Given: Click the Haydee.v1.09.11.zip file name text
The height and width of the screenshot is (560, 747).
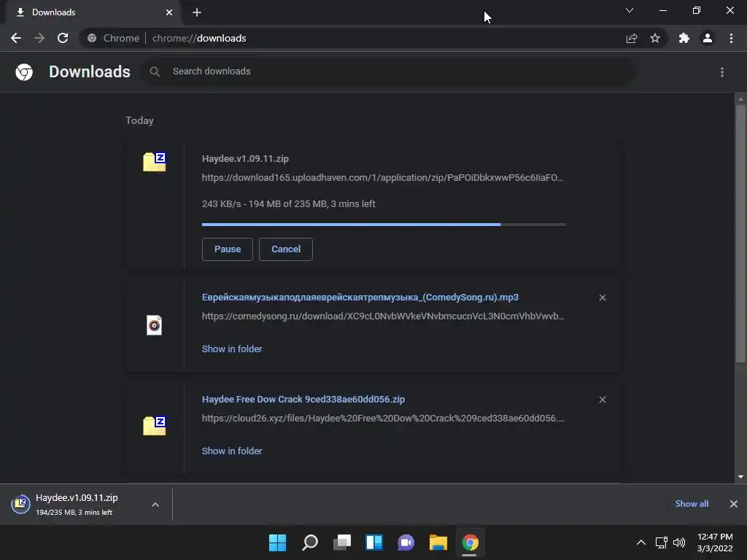Looking at the screenshot, I should coord(245,158).
